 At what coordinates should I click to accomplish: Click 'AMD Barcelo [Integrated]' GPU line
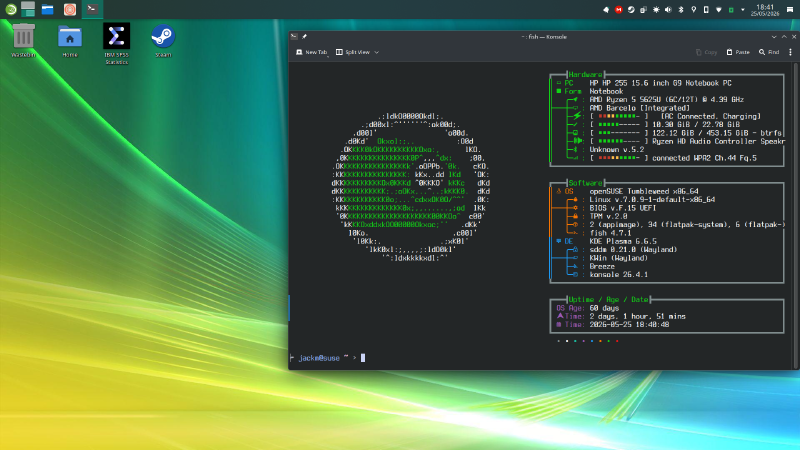(x=640, y=108)
